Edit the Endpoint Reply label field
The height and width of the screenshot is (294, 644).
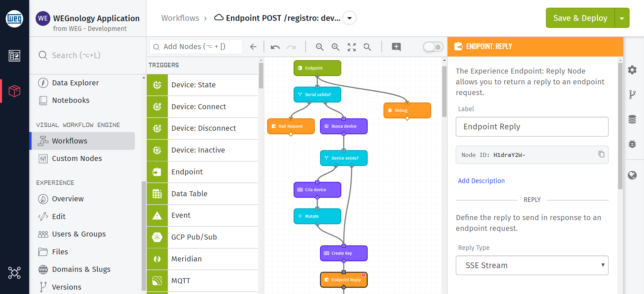coord(532,127)
